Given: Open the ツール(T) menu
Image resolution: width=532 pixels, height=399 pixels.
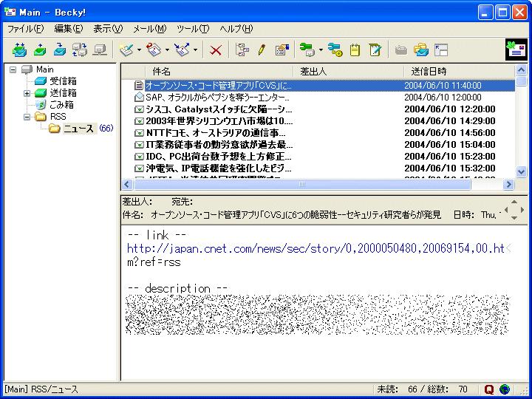Looking at the screenshot, I should [x=193, y=29].
